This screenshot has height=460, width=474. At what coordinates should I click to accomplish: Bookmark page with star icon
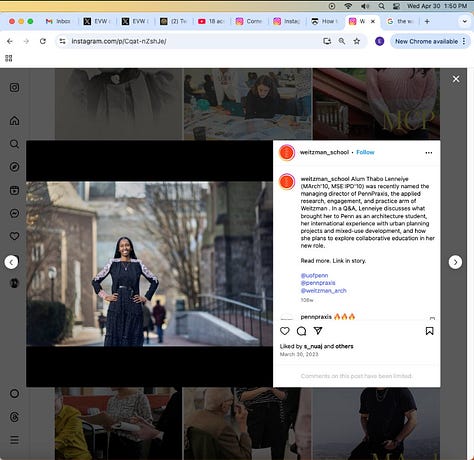click(x=357, y=41)
